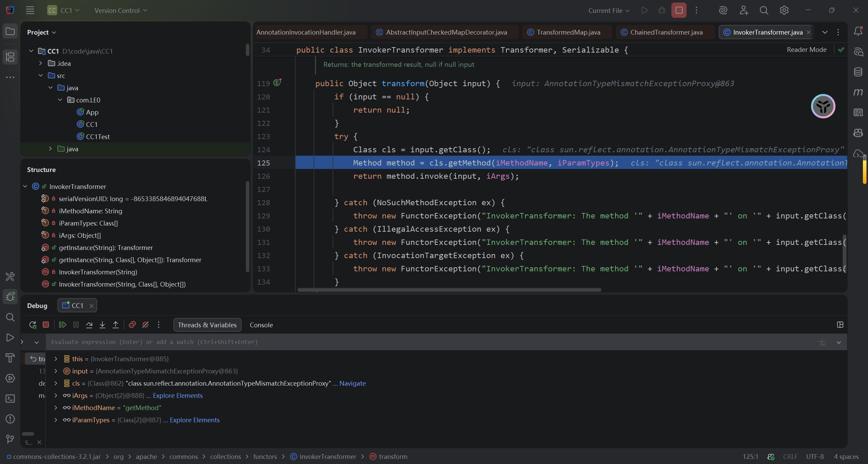
Task: Click Explore Elements link for iParamTypes
Action: 195,420
